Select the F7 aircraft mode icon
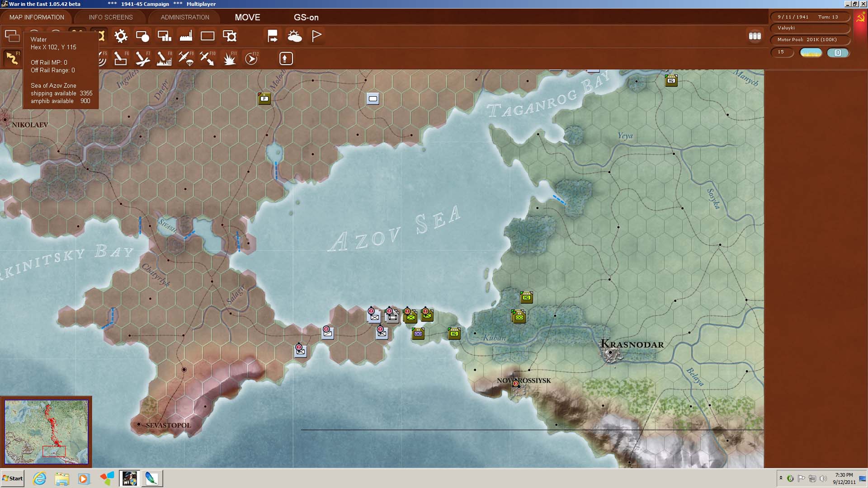Image resolution: width=868 pixels, height=488 pixels. [142, 59]
